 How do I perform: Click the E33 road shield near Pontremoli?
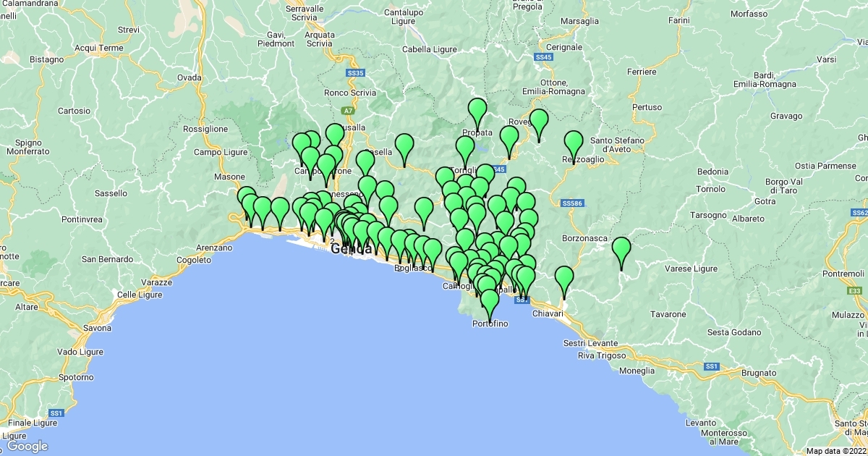tap(854, 290)
